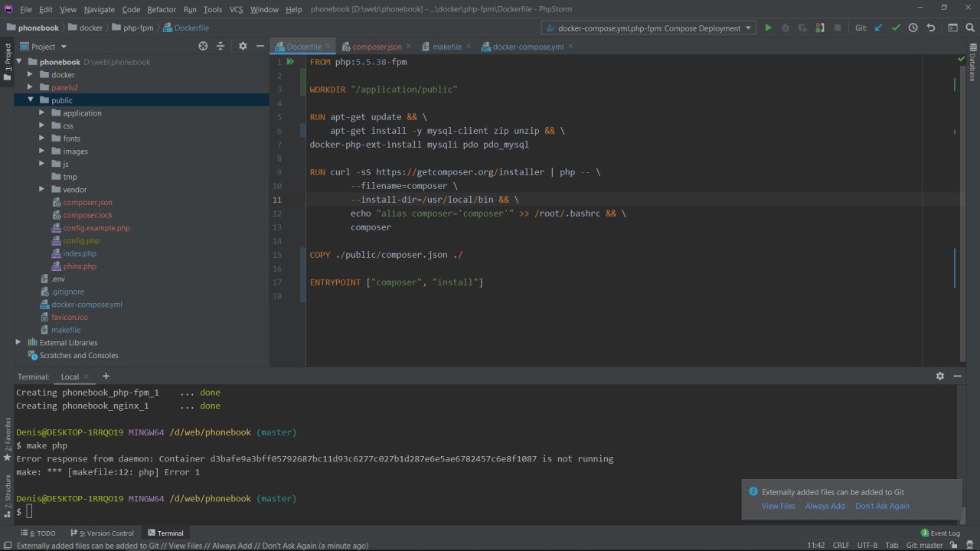Open Project panel settings gear

click(x=243, y=46)
